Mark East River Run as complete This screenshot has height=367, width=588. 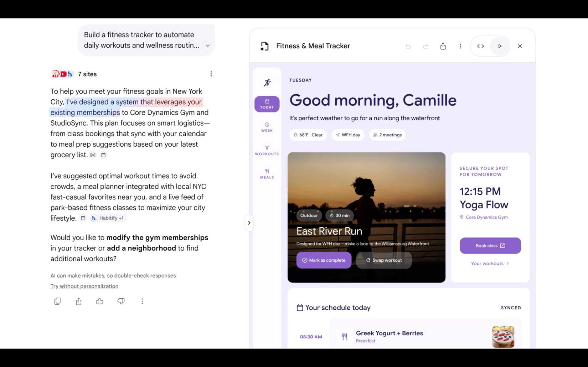click(324, 260)
